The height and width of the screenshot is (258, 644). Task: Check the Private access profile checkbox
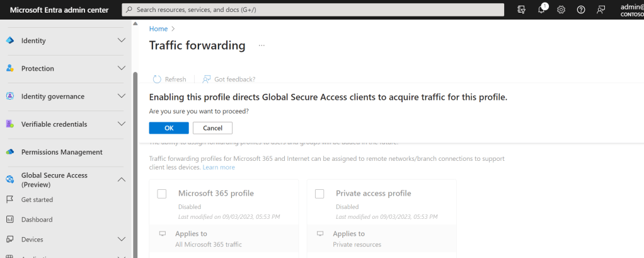[319, 194]
